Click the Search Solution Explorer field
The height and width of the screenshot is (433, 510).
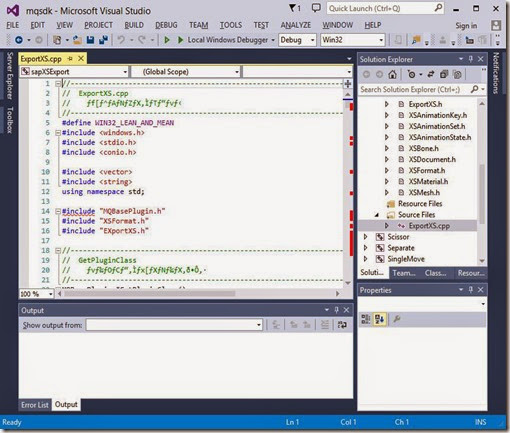pos(422,89)
